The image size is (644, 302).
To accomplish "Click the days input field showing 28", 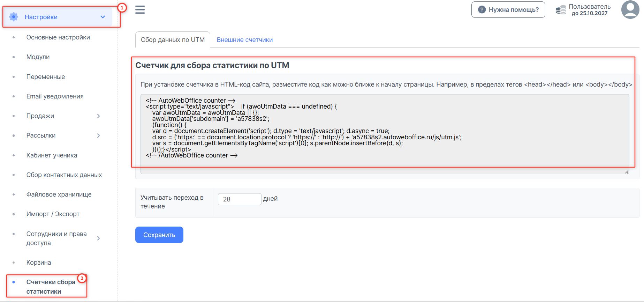I will pos(240,199).
